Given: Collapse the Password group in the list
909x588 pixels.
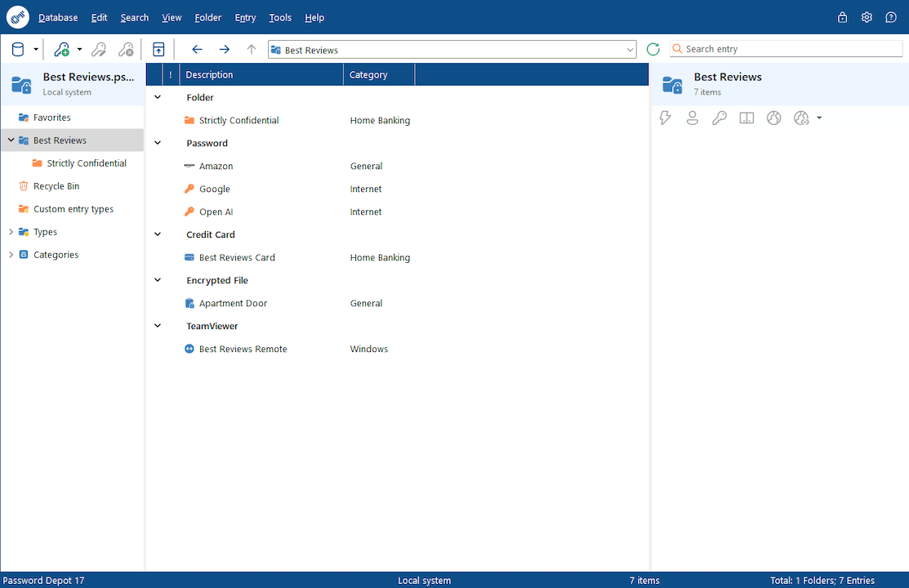Looking at the screenshot, I should 157,142.
